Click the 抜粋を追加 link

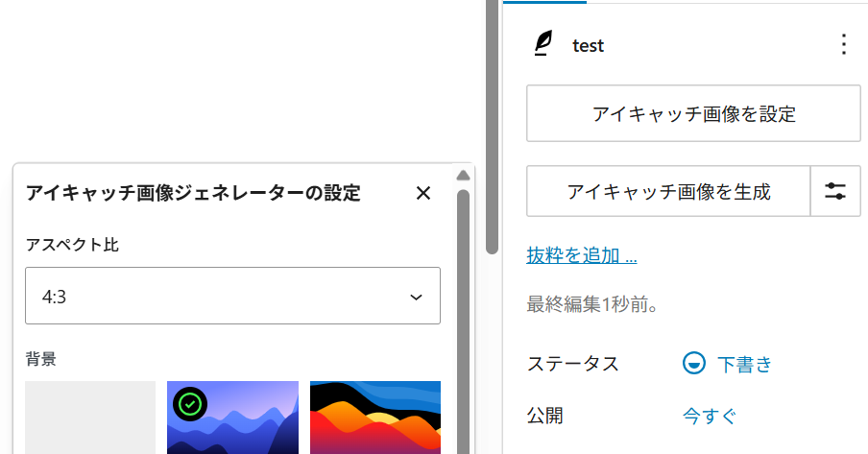coord(582,255)
